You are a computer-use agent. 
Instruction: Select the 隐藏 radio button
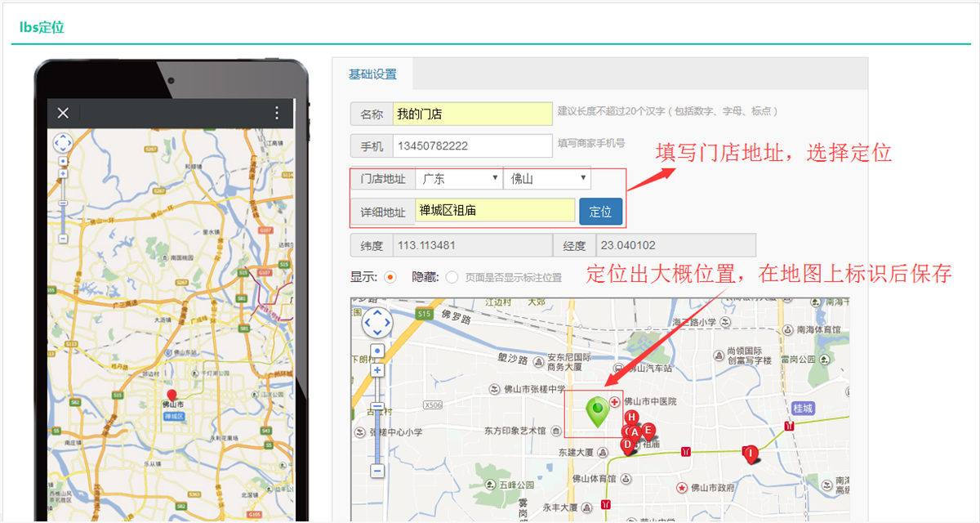click(x=452, y=277)
